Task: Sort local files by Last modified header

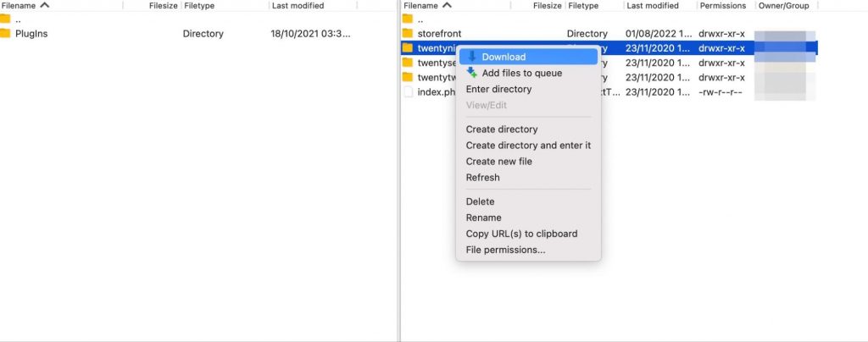Action: pyautogui.click(x=298, y=5)
